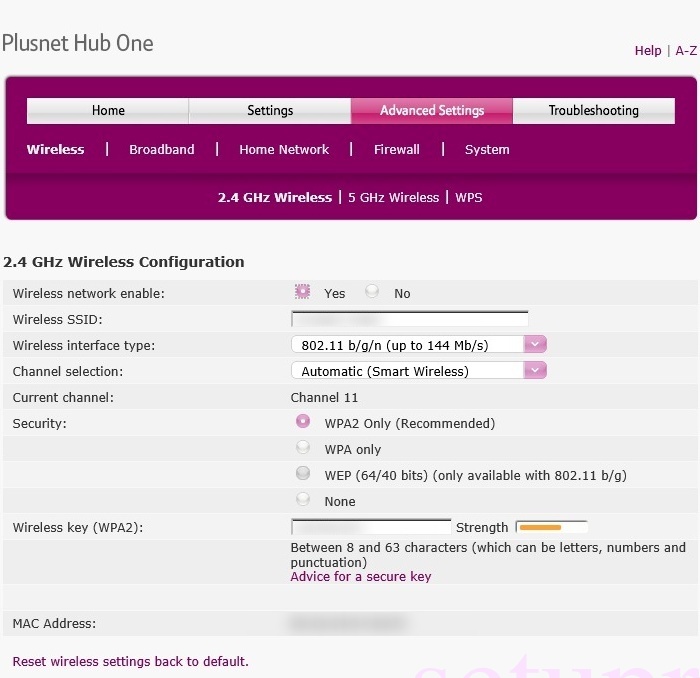Viewport: 700px width, 678px height.
Task: Switch to 2.4 GHz Wireless page
Action: tap(275, 197)
